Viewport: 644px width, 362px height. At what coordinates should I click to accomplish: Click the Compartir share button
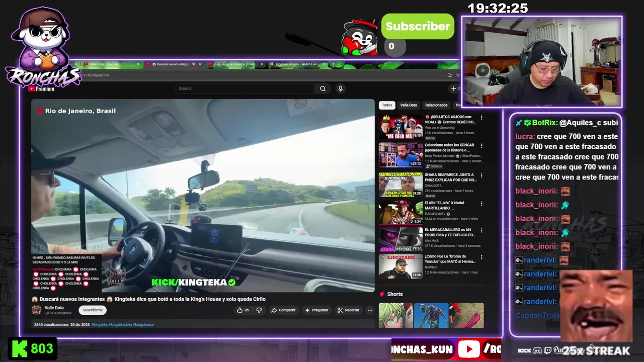(283, 310)
